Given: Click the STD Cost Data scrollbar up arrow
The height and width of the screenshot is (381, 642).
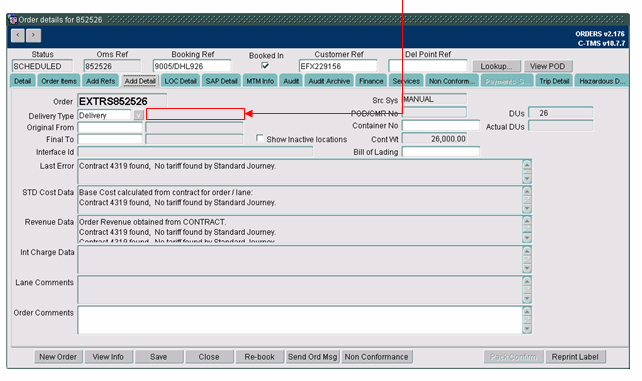Looking at the screenshot, I should coord(527,191).
